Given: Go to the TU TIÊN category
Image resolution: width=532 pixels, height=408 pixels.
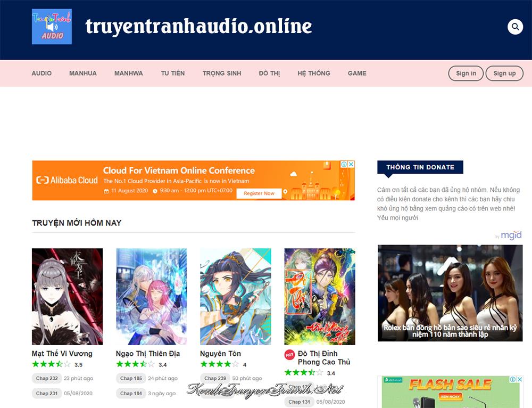Looking at the screenshot, I should point(173,73).
